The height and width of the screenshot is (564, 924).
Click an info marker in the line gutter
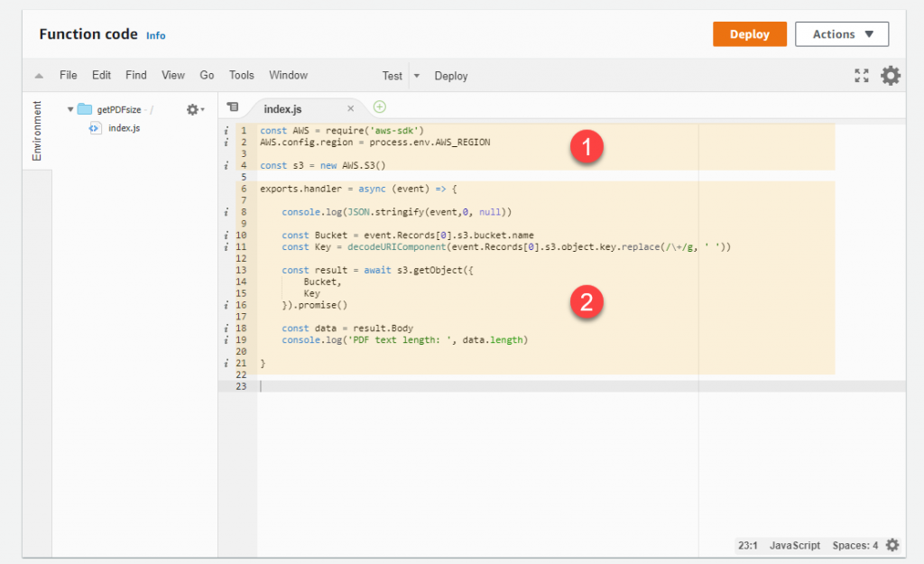226,130
